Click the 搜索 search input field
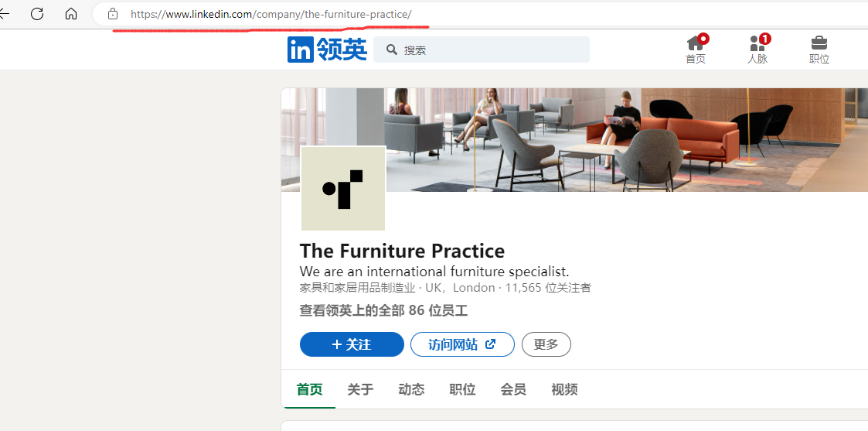Viewport: 868px width, 431px height. tap(482, 50)
